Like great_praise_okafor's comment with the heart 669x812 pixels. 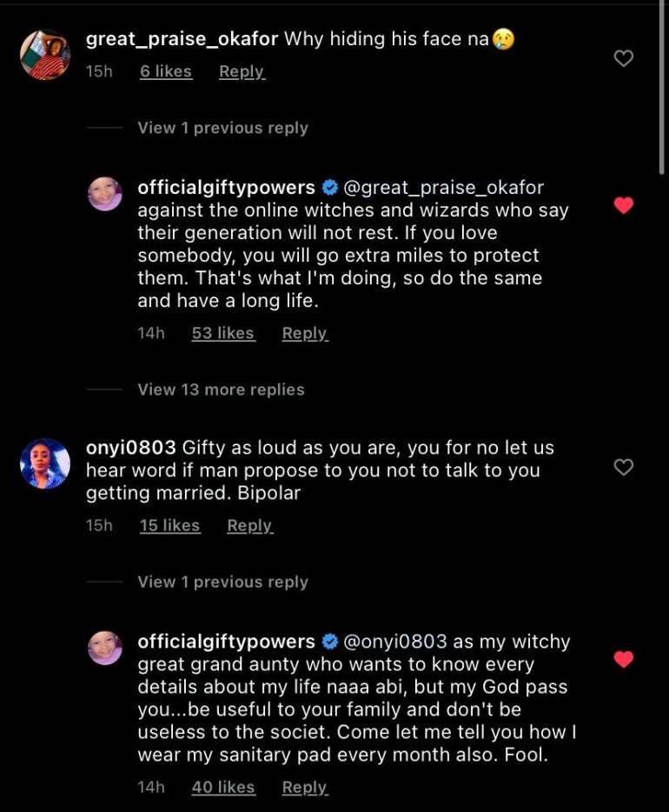pyautogui.click(x=623, y=58)
